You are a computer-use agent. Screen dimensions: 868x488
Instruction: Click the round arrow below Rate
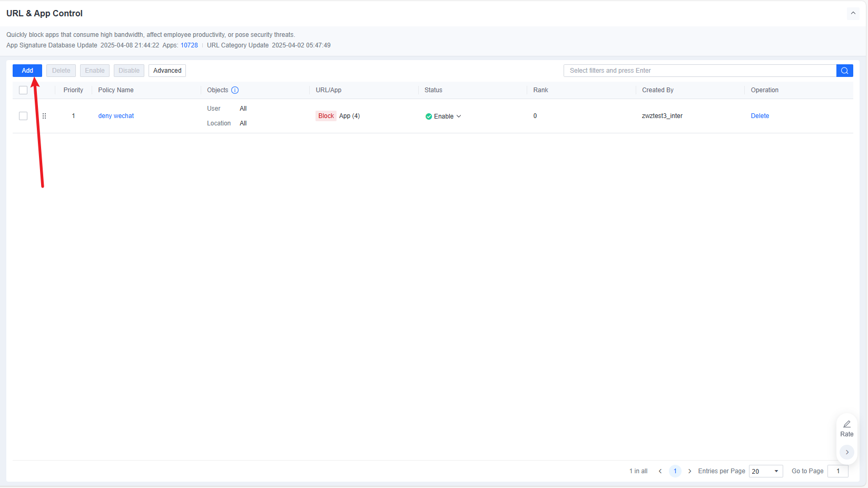click(847, 452)
